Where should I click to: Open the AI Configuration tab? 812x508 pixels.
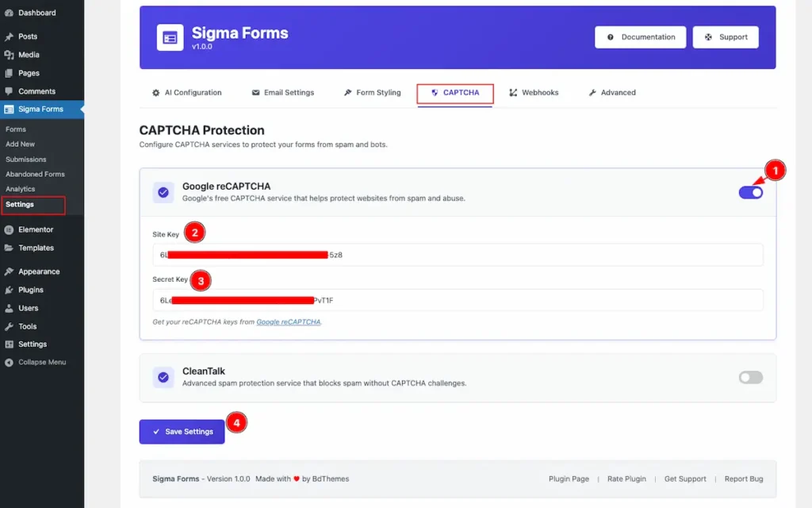pyautogui.click(x=187, y=93)
